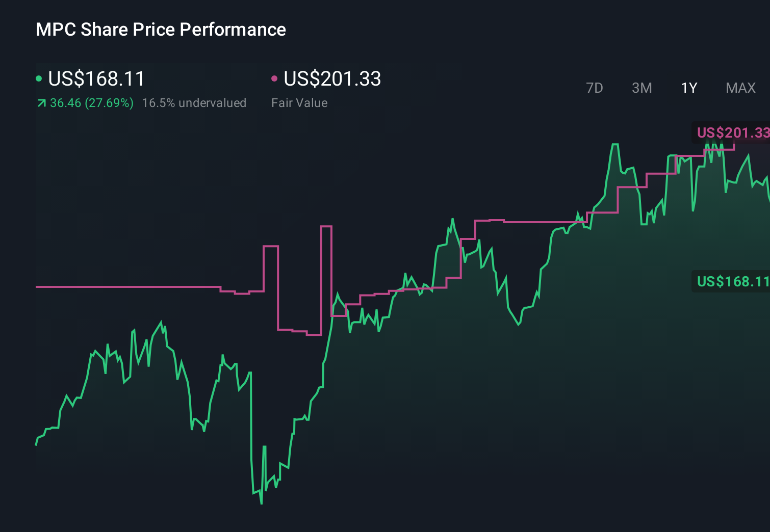
Task: Click the MPC Share Price Performance title
Action: (160, 30)
